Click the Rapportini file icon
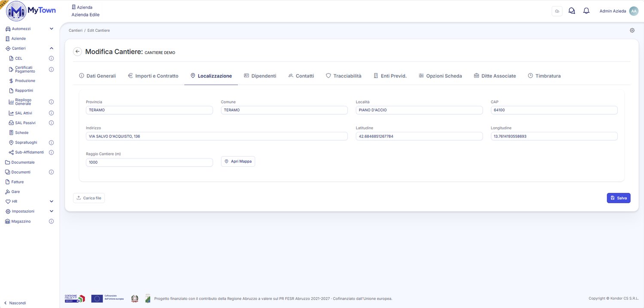 (x=12, y=91)
